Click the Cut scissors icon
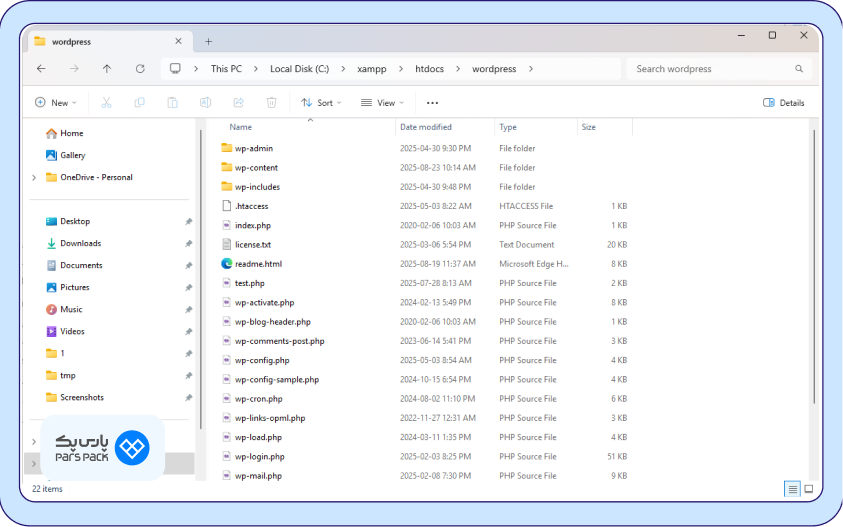The image size is (843, 527). point(106,103)
